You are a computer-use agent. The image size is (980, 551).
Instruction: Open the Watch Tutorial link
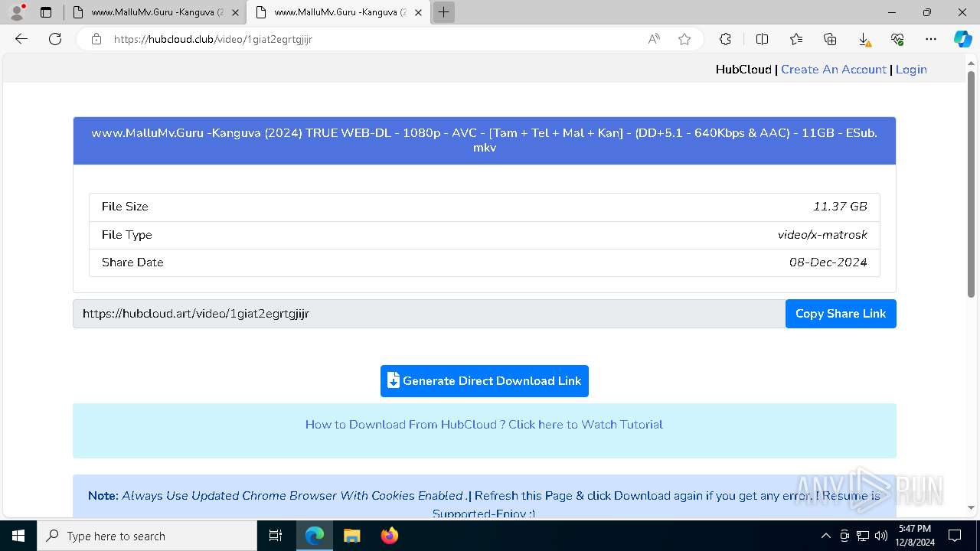(x=484, y=425)
